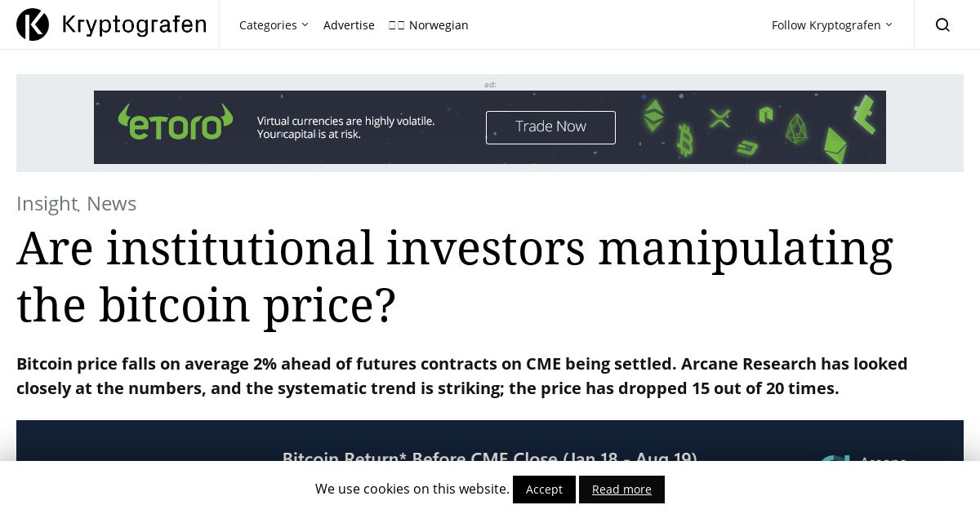Screen dimensions: 980x514
Task: Open the News category link
Action: click(111, 203)
